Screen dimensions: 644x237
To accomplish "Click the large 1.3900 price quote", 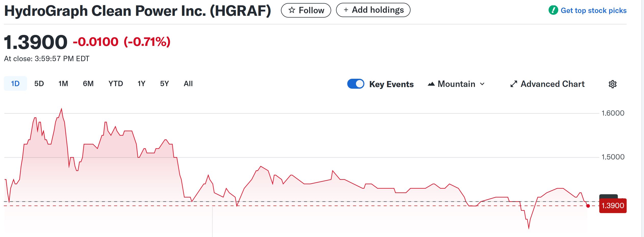I will coord(36,42).
